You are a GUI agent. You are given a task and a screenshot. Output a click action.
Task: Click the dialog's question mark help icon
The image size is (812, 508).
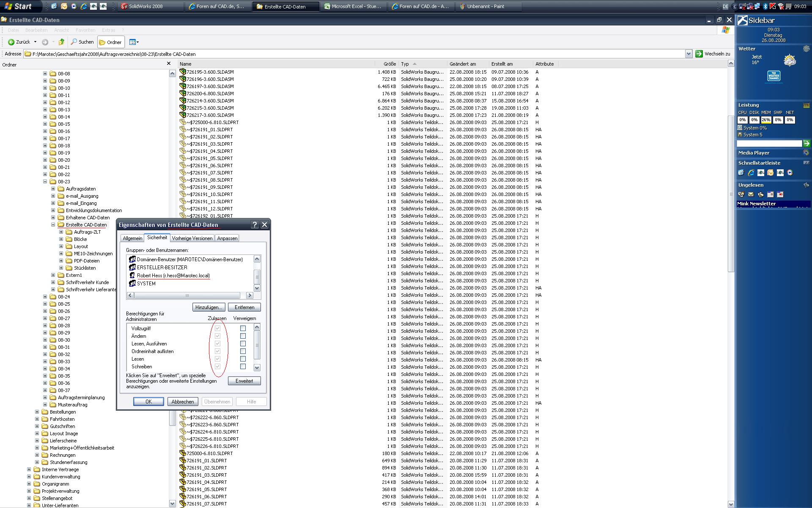click(x=255, y=225)
